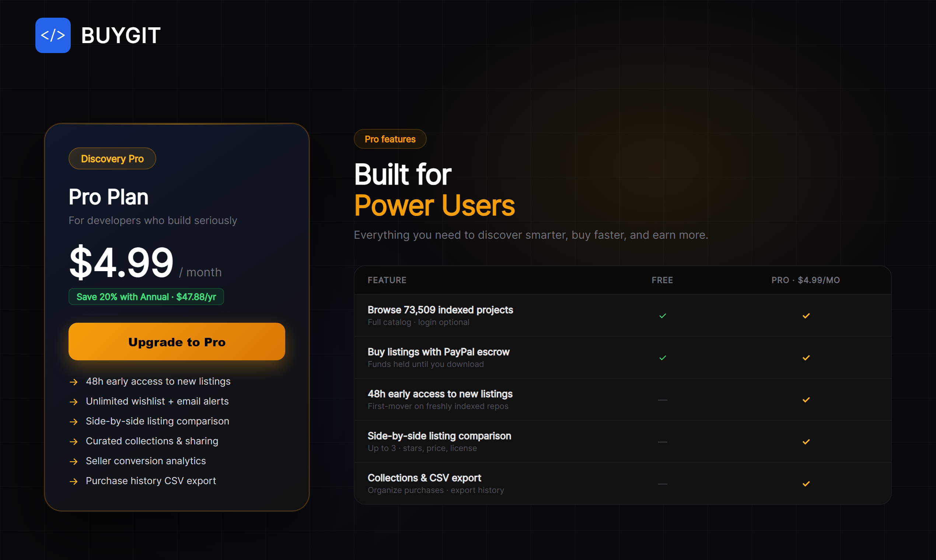Image resolution: width=936 pixels, height=560 pixels.
Task: Click 'Curated collections & sharing' list item
Action: click(x=152, y=441)
